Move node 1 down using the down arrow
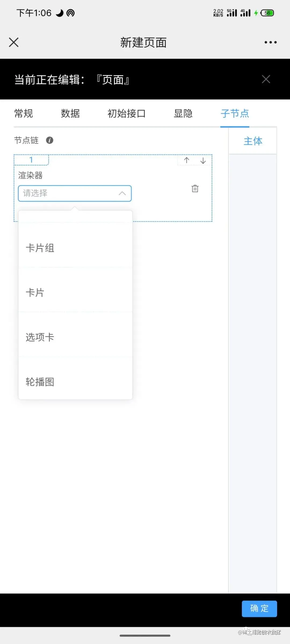 [x=203, y=160]
